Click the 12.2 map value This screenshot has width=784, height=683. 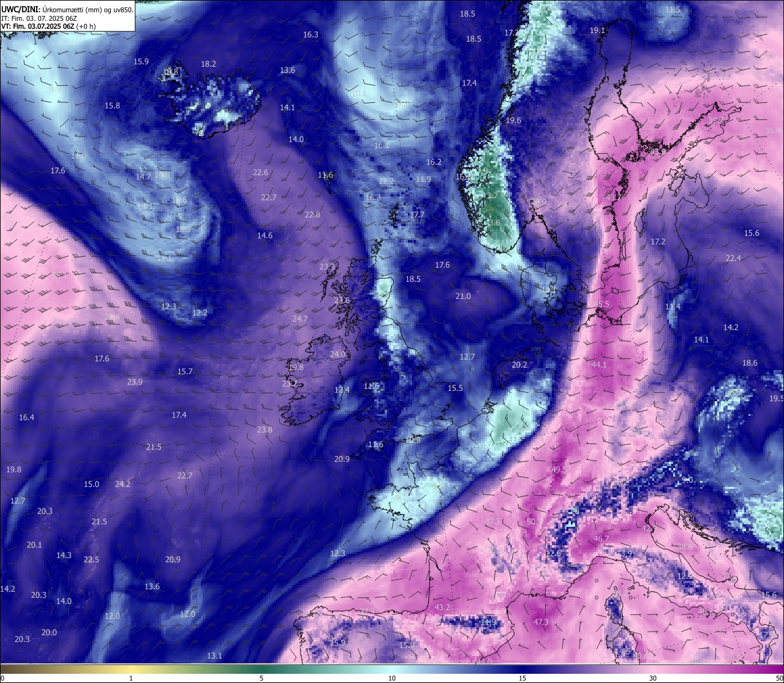pyautogui.click(x=200, y=312)
